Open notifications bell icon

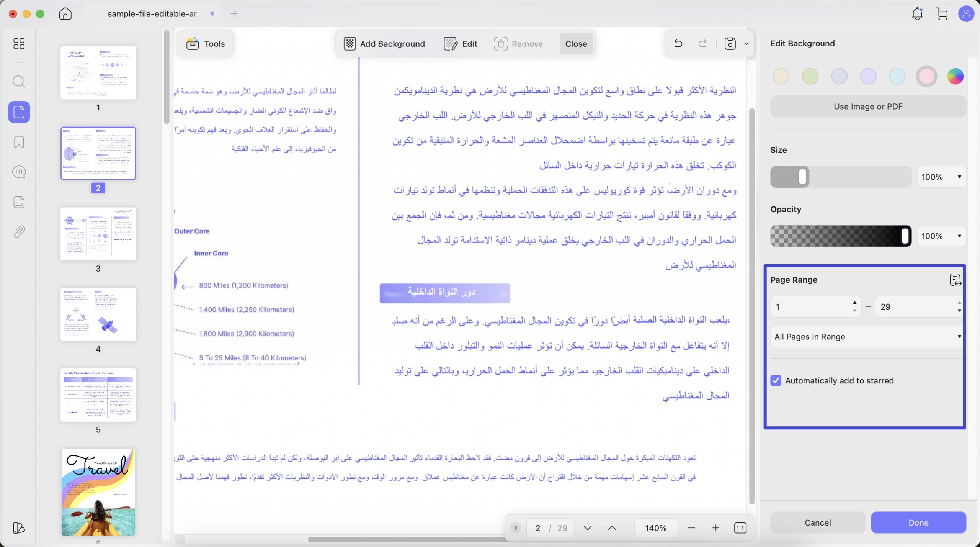[917, 14]
